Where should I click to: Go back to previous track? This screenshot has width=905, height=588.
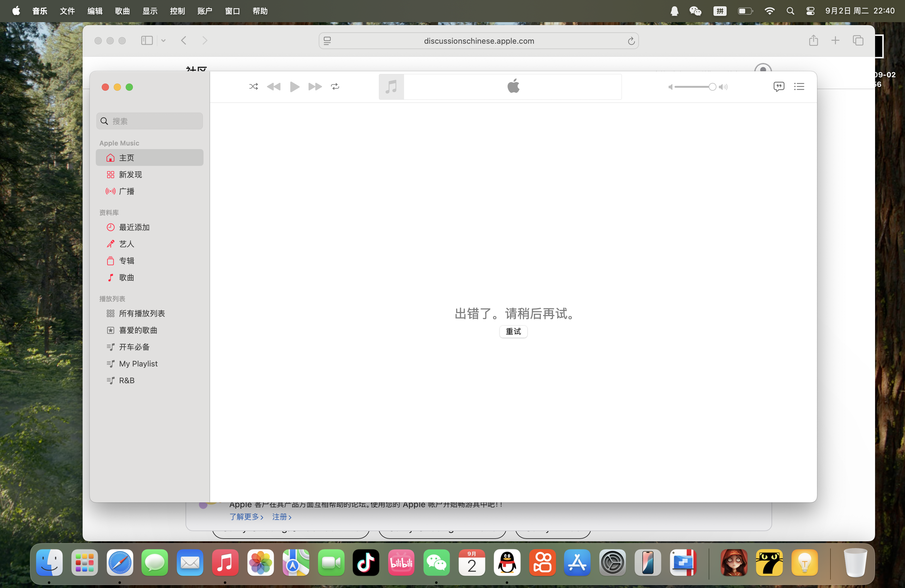click(x=274, y=87)
